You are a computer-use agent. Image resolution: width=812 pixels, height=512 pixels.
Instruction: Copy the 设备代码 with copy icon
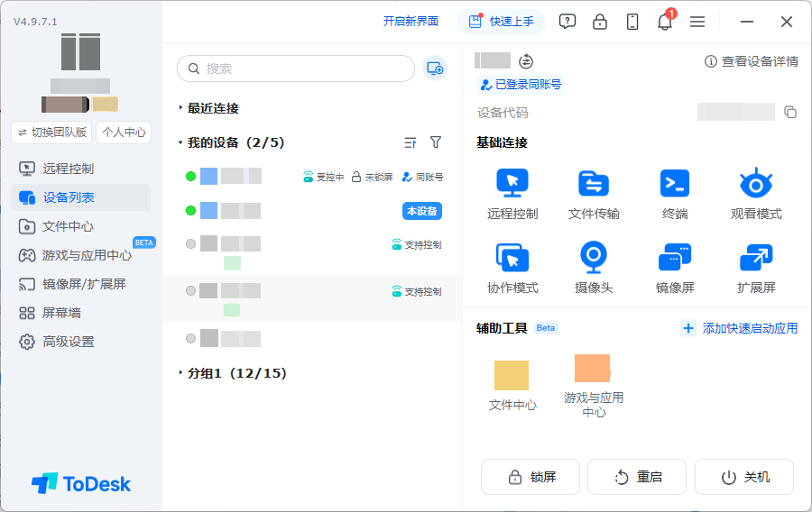[x=789, y=112]
